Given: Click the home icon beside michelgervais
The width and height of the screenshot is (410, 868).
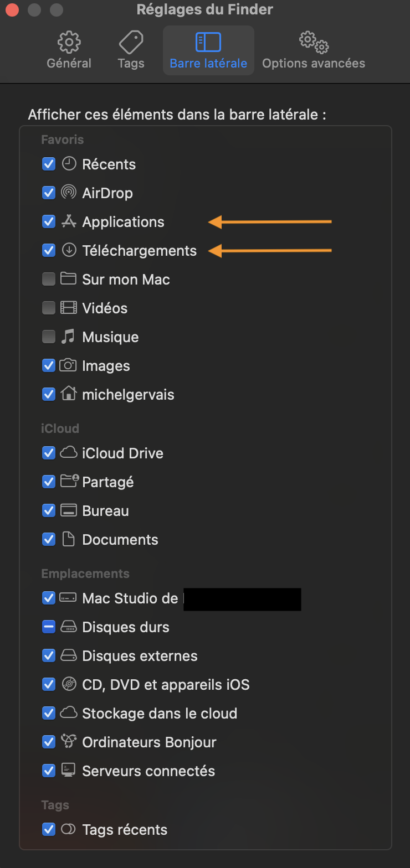Looking at the screenshot, I should pos(69,394).
